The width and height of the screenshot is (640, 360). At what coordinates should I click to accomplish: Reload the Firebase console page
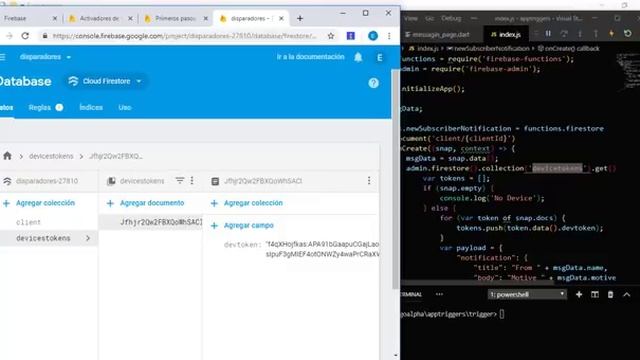(25, 36)
